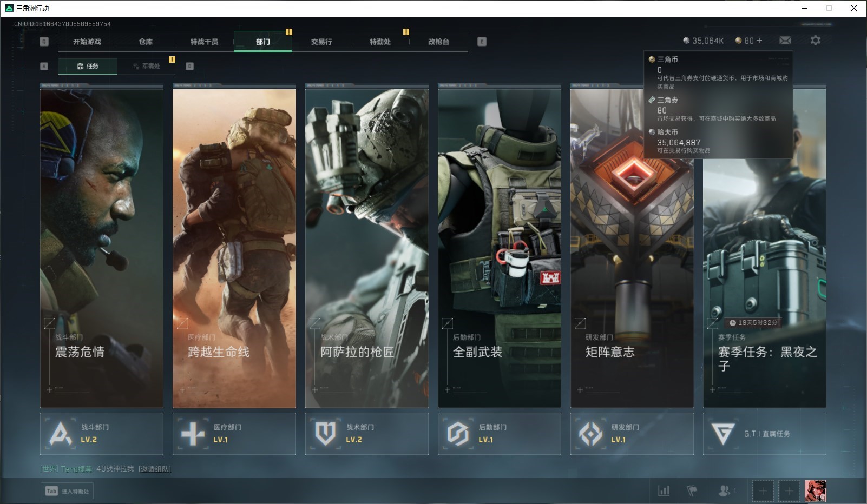This screenshot has height=504, width=867.
Task: Click the 邀请组队 link in world chat
Action: pyautogui.click(x=155, y=469)
